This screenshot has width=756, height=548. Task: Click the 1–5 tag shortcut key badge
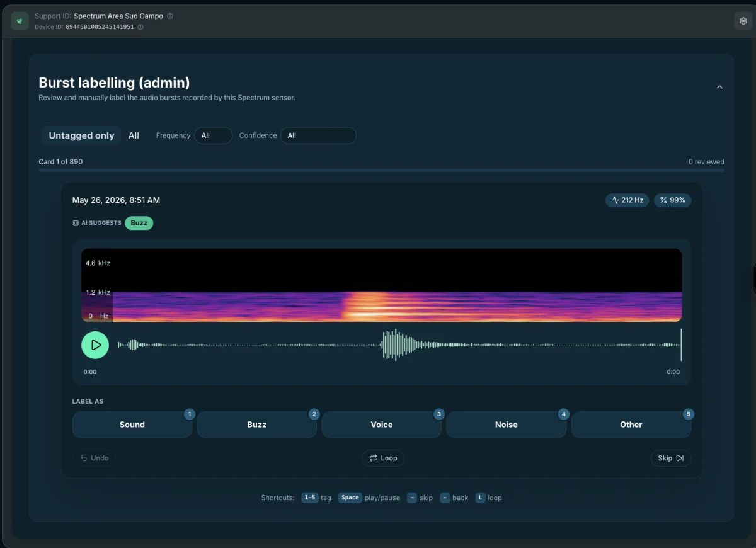click(309, 498)
